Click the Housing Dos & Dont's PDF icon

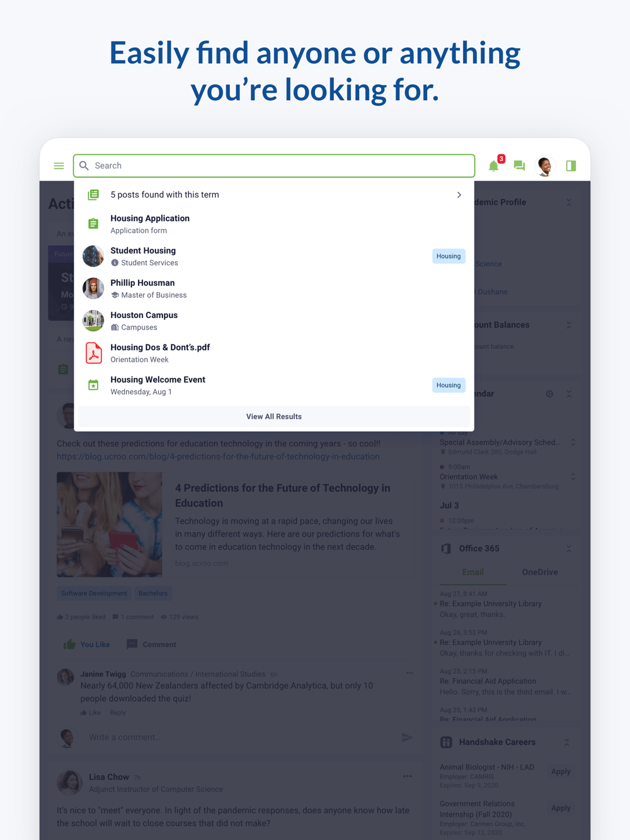[93, 353]
